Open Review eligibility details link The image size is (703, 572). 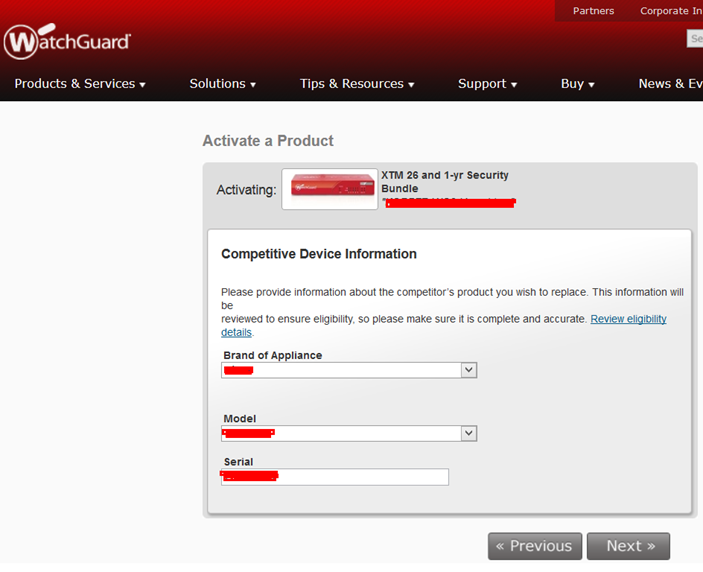pos(628,319)
